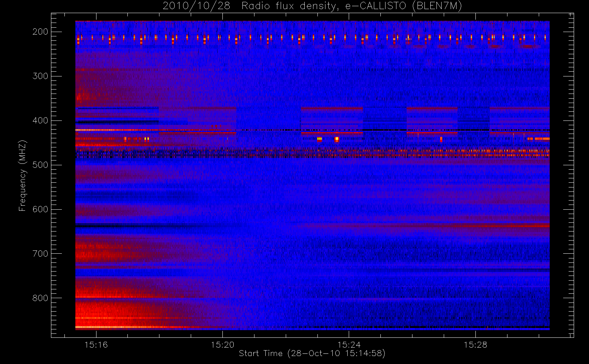The width and height of the screenshot is (589, 364).
Task: Click the 200 frequency tick label
Action: coord(40,32)
